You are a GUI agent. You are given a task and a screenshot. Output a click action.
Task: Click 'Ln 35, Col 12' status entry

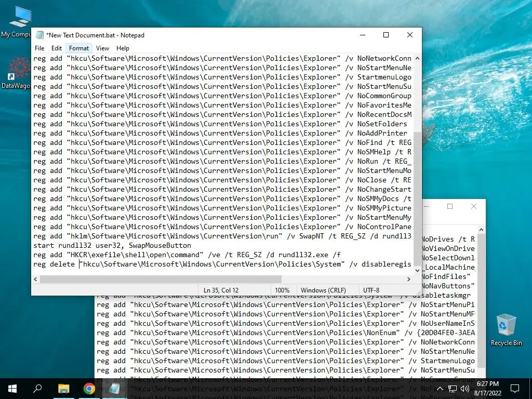[x=221, y=290]
